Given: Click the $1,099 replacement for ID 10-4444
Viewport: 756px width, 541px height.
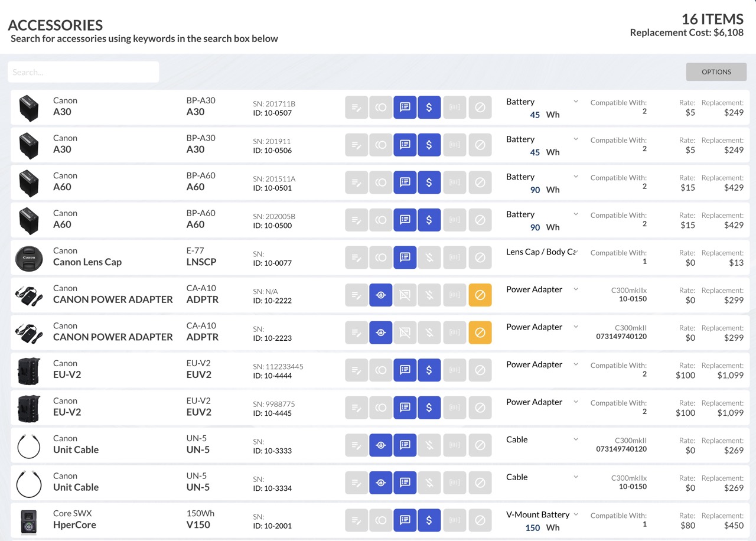Looking at the screenshot, I should [x=731, y=375].
